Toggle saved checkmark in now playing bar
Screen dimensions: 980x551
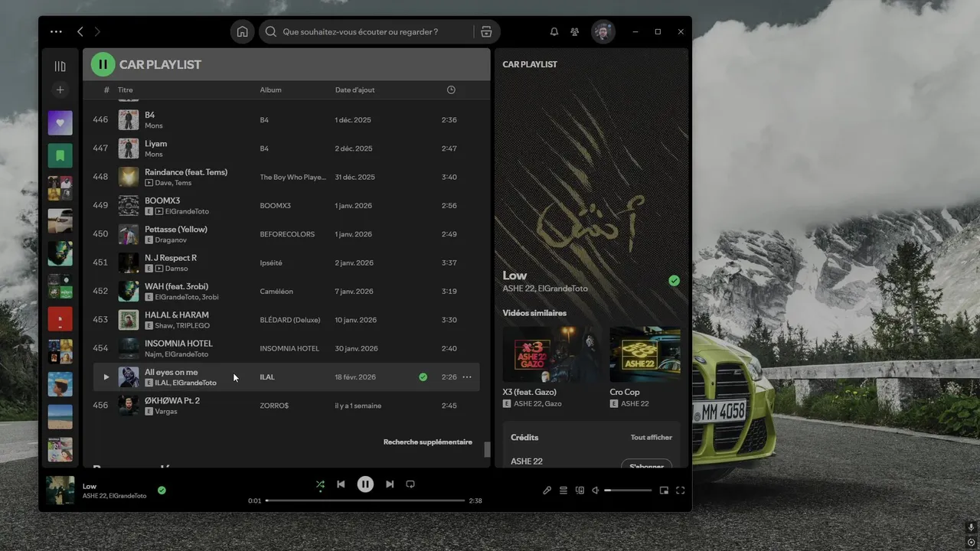[x=162, y=491]
